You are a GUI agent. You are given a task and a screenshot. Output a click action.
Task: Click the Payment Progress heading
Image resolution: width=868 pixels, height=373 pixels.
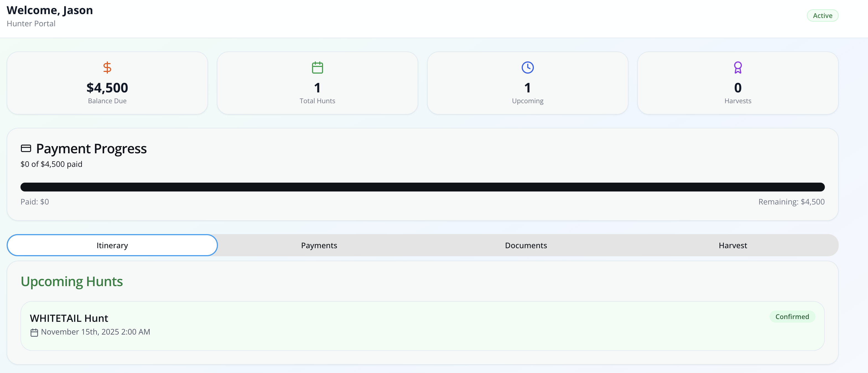point(91,149)
